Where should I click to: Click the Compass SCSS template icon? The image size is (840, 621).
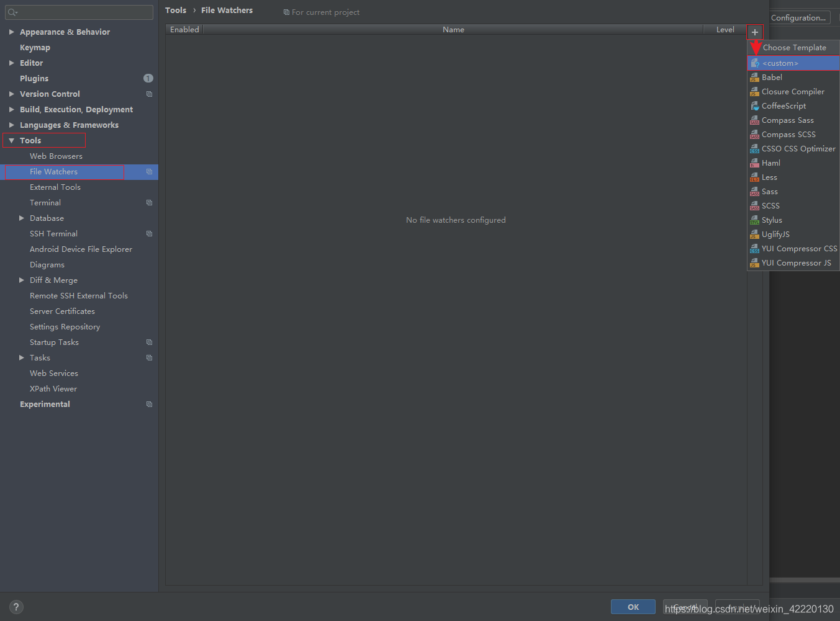click(x=754, y=135)
